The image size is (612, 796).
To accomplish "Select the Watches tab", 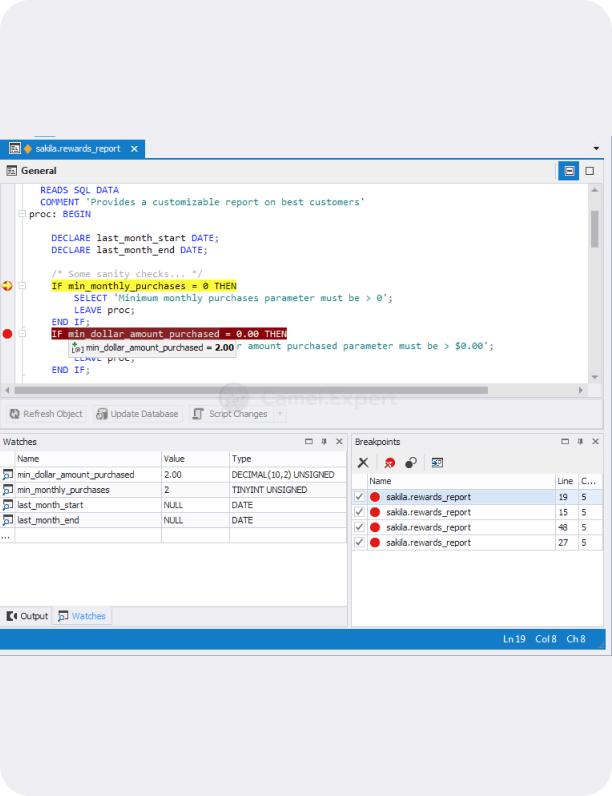I will point(81,616).
